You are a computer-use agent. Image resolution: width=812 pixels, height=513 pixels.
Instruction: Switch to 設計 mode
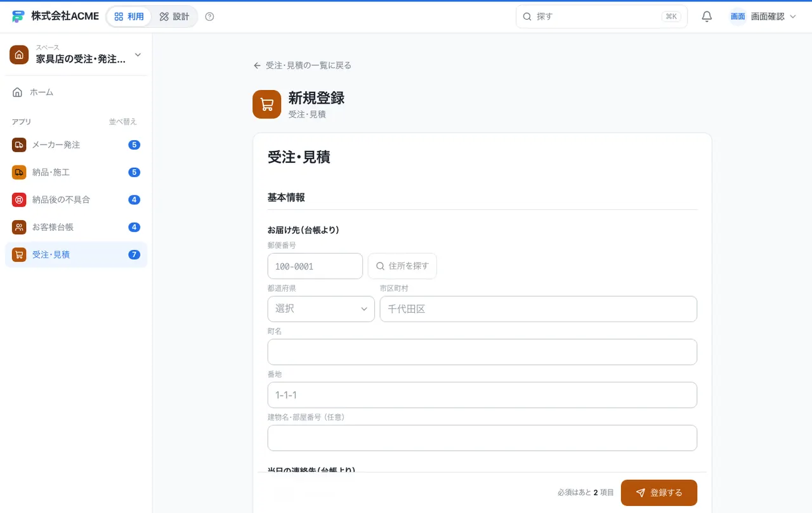pos(174,16)
